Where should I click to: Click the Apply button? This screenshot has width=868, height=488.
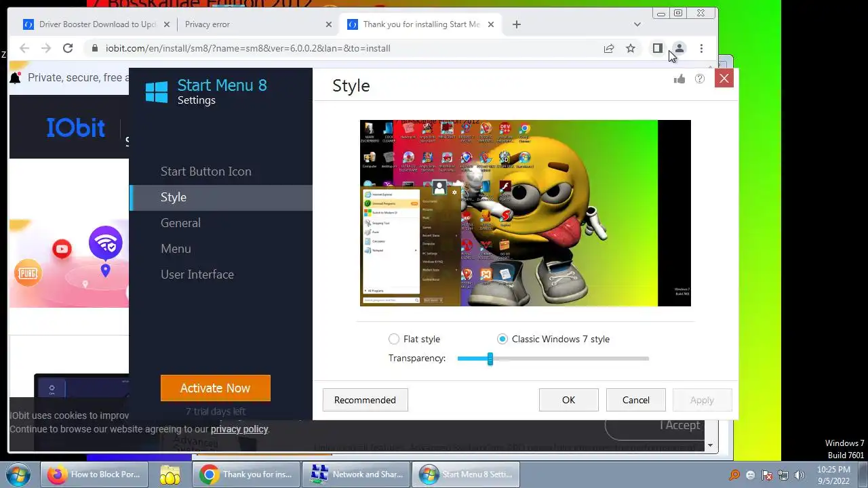point(702,400)
